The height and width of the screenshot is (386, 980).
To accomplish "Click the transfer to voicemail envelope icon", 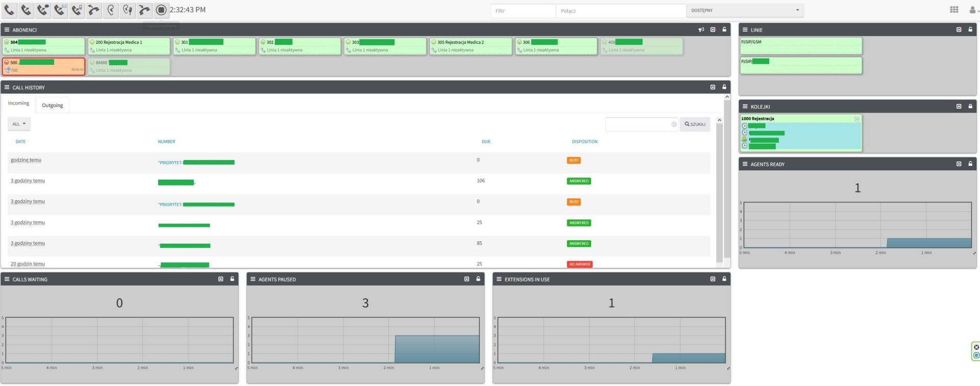I will click(x=60, y=10).
